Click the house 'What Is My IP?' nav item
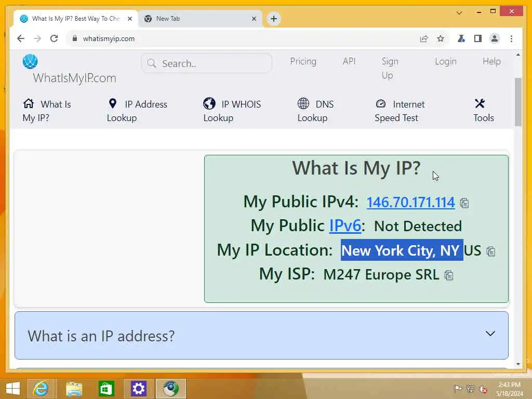Screen dimensions: 532x399 tap(47, 111)
